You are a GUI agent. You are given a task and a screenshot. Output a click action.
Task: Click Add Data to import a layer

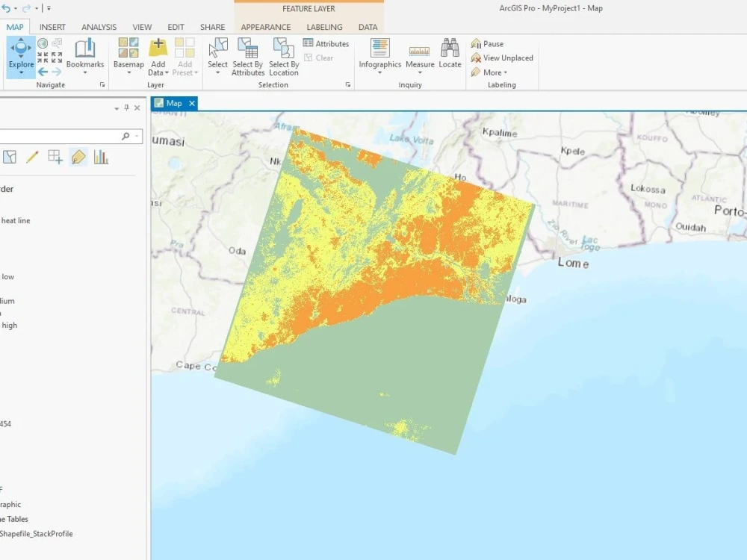[158, 52]
